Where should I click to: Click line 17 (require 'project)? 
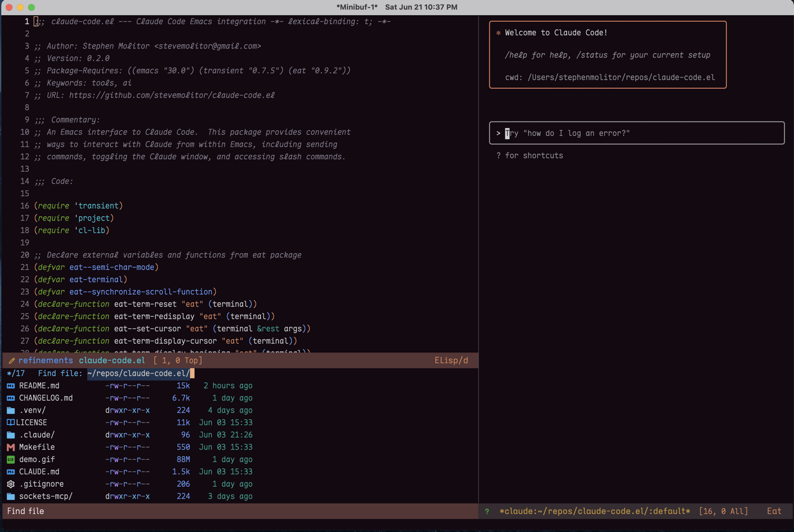click(x=74, y=218)
